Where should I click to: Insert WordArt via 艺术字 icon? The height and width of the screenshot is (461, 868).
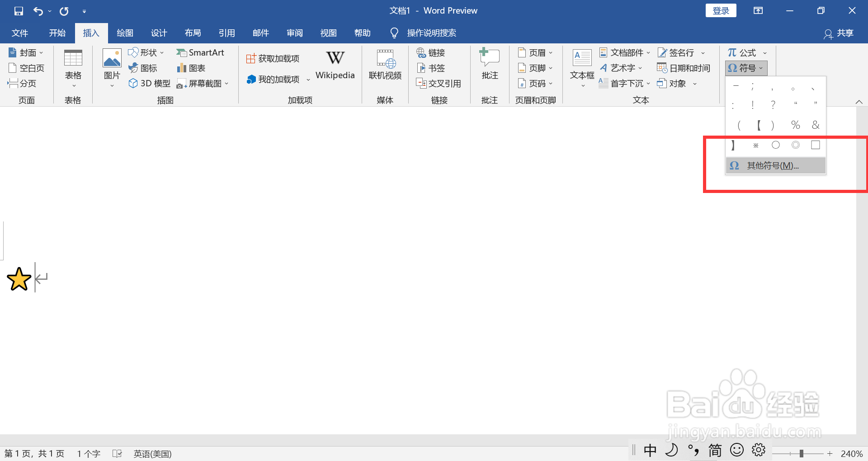(620, 68)
